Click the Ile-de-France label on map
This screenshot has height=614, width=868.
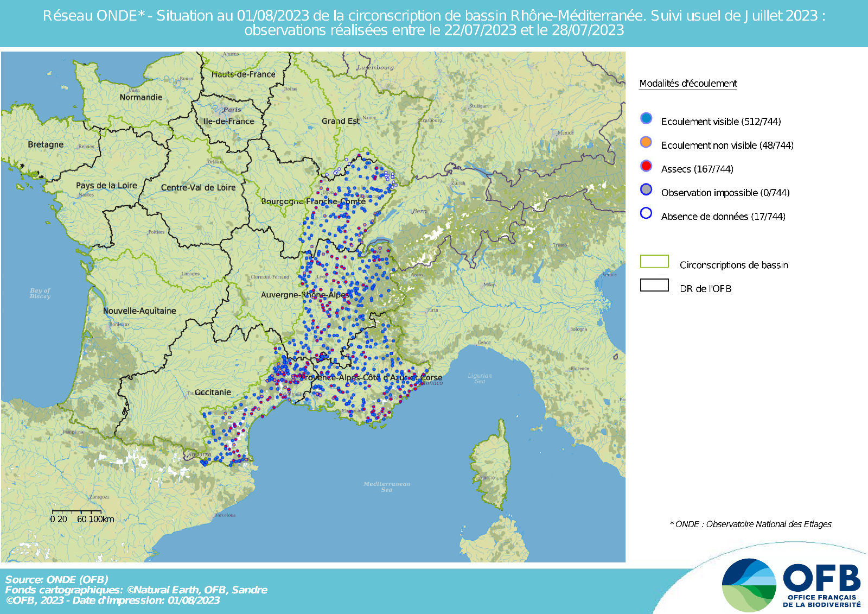tap(228, 122)
